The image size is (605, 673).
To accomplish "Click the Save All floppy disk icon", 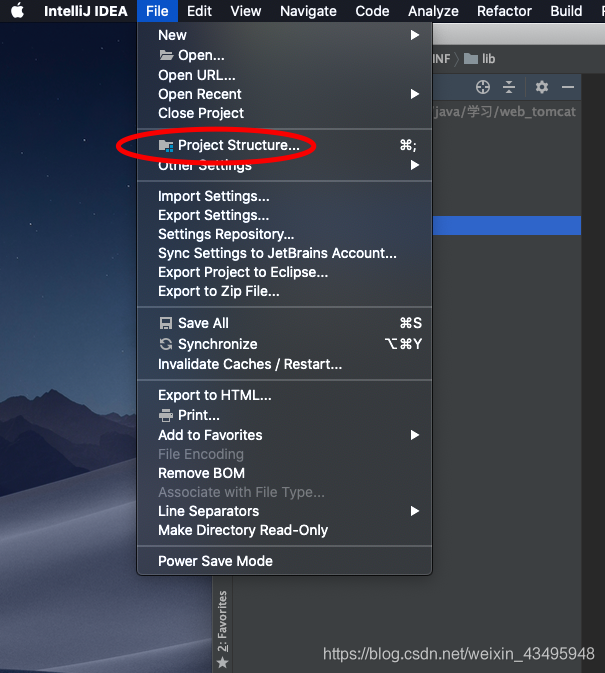I will point(166,323).
